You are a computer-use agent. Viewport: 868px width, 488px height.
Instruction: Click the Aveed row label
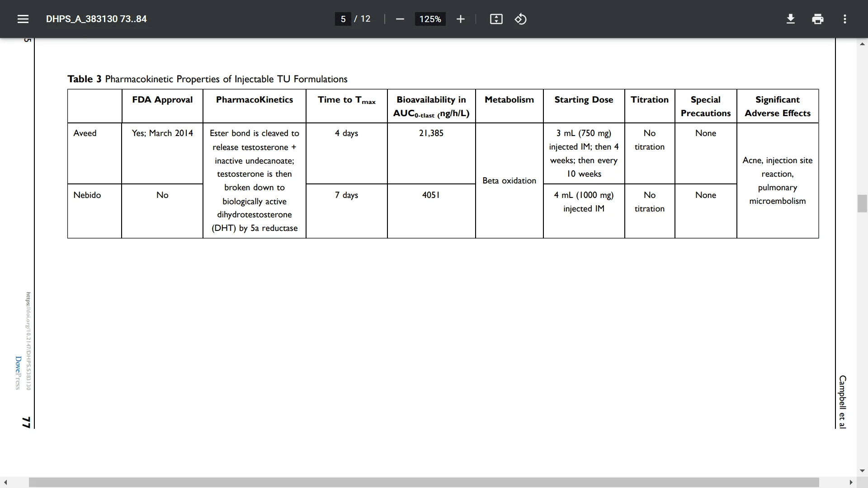click(85, 133)
